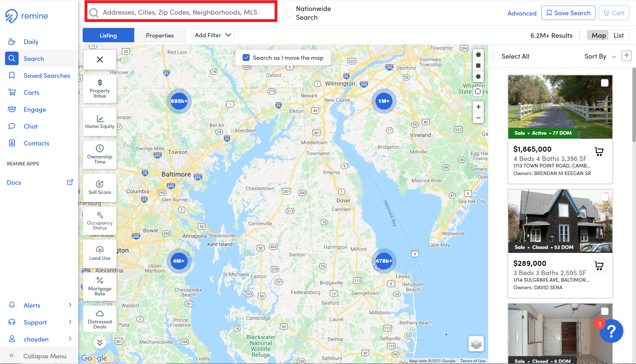Collapse the sidebar menu

[39, 356]
